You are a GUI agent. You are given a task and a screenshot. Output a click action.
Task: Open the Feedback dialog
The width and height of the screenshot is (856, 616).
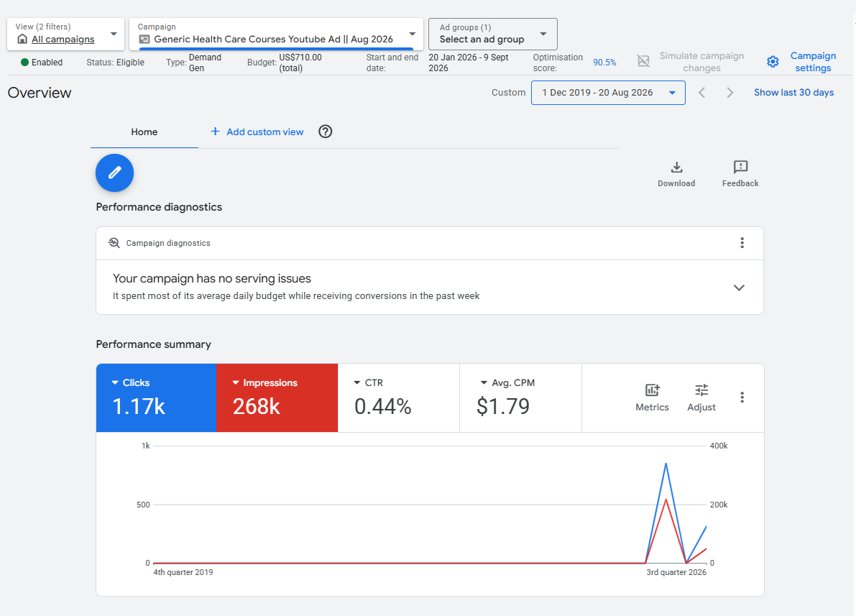click(x=740, y=174)
